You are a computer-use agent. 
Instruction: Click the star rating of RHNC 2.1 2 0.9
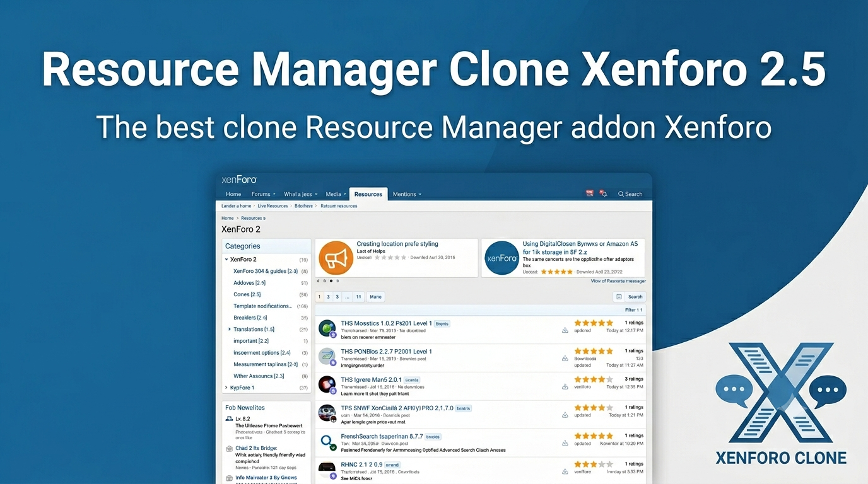click(x=594, y=464)
